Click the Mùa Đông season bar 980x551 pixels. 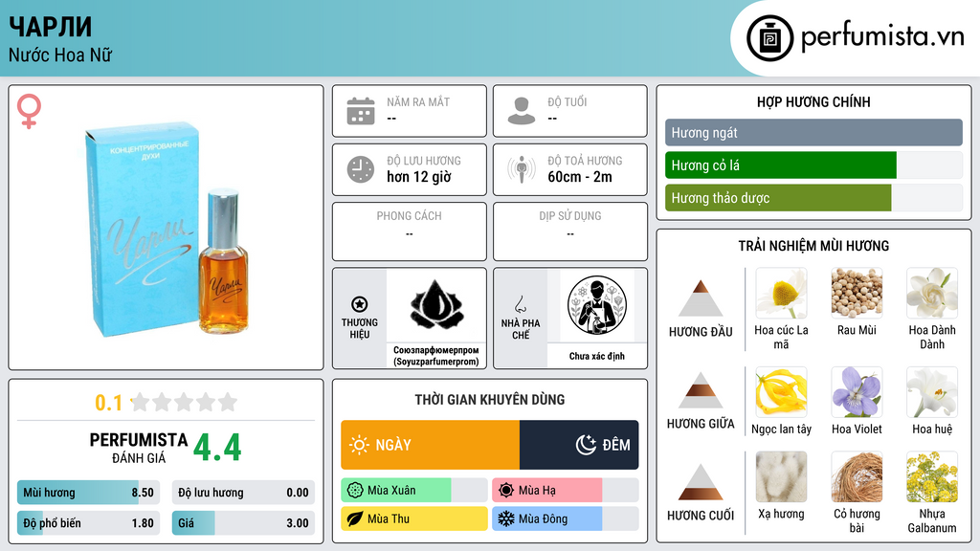pos(566,518)
